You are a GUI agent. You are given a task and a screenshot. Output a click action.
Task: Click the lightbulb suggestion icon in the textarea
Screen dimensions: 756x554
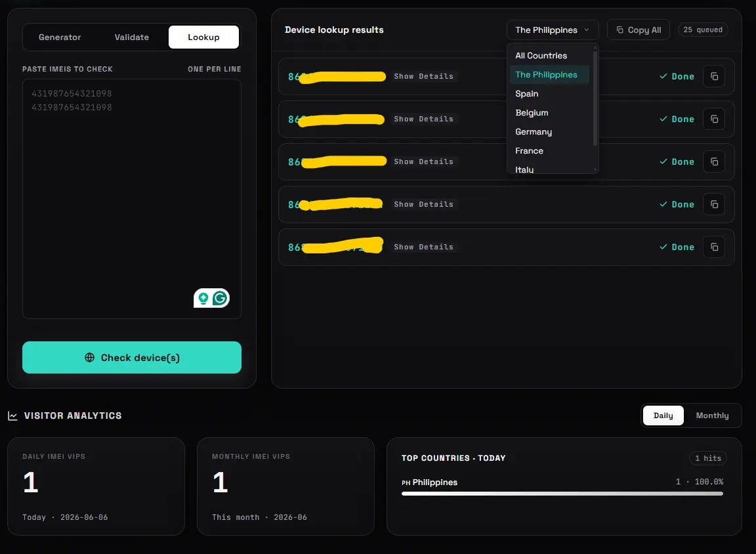tap(203, 299)
